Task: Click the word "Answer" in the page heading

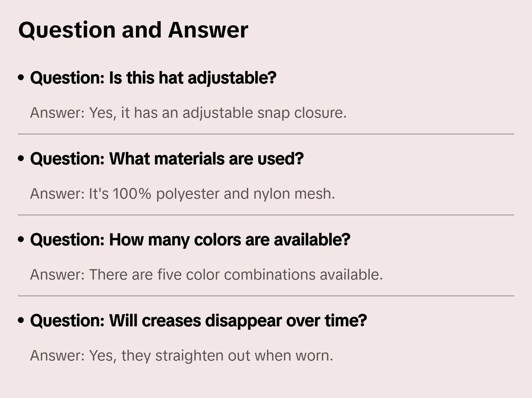Action: point(208,30)
